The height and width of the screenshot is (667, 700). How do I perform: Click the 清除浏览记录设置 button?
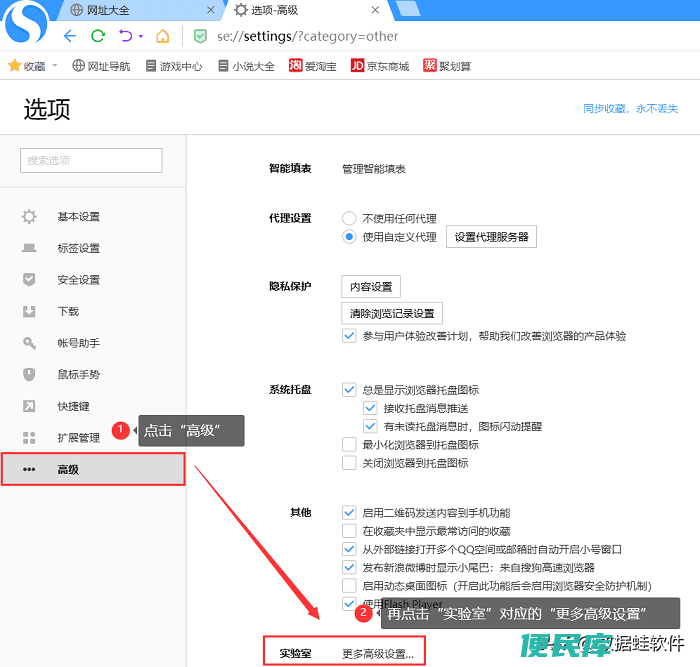pos(392,313)
